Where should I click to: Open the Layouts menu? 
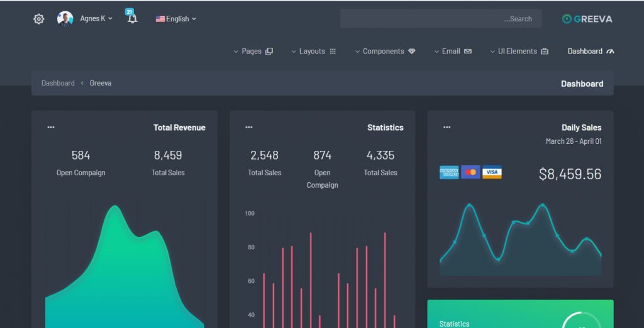coord(313,52)
